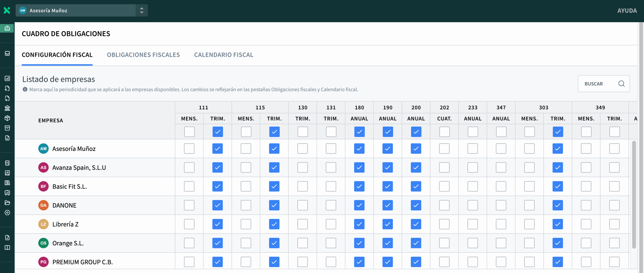Open the Asesoría Muñoz company selector dropdown
Image resolution: width=644 pixels, height=273 pixels.
click(75, 10)
